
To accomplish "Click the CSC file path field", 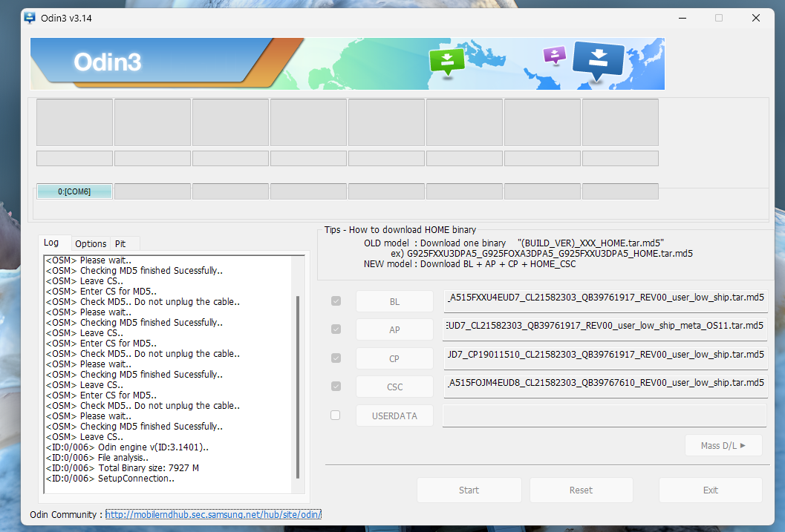I will tap(605, 387).
